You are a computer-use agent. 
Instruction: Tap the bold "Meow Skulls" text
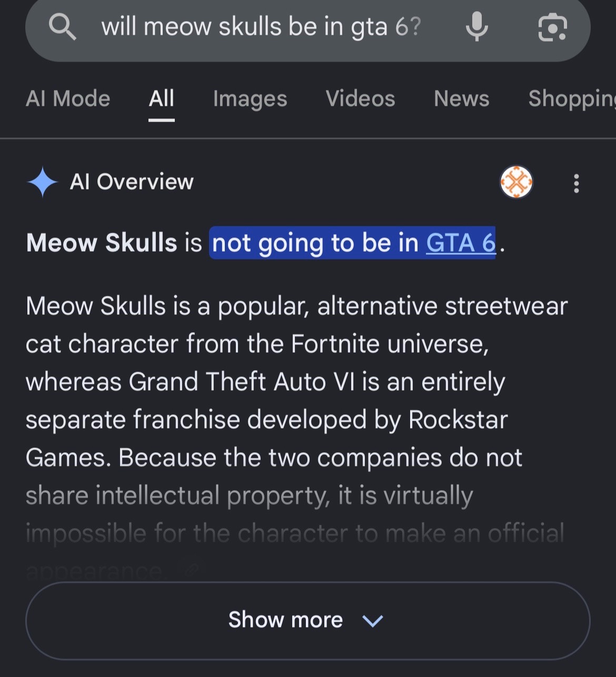(102, 243)
